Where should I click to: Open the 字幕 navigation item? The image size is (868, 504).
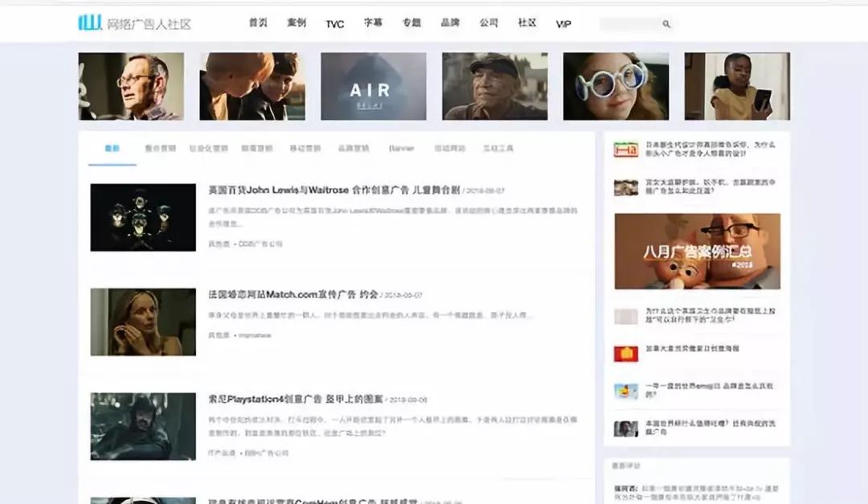point(371,23)
